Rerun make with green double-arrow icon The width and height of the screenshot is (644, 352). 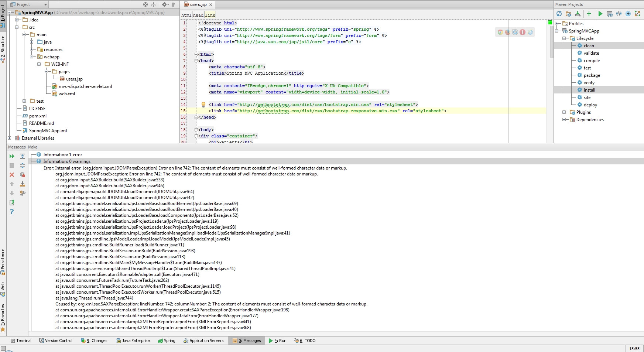(12, 156)
